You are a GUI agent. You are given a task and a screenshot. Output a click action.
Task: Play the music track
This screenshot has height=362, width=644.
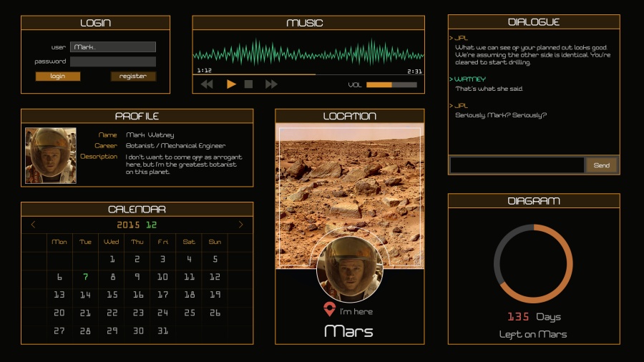[x=231, y=84]
